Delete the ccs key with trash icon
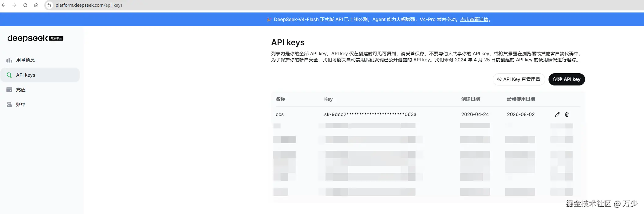The height and width of the screenshot is (214, 644). coord(567,114)
